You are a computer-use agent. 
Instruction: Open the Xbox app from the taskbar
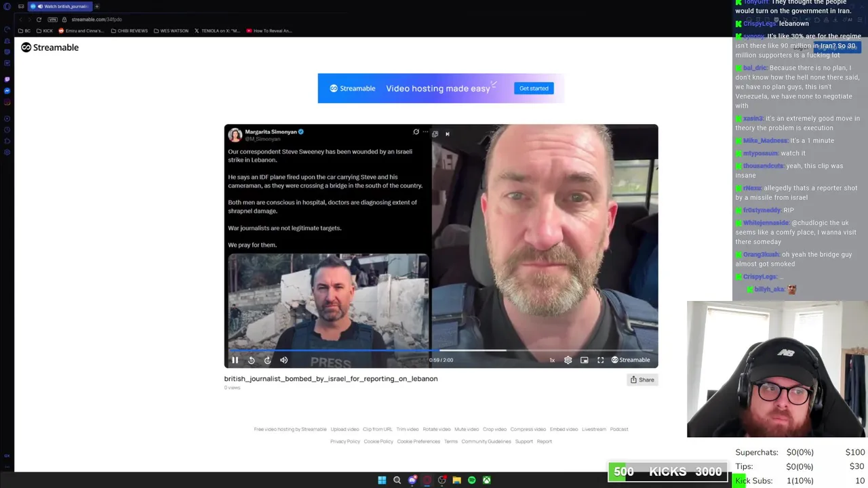487,480
